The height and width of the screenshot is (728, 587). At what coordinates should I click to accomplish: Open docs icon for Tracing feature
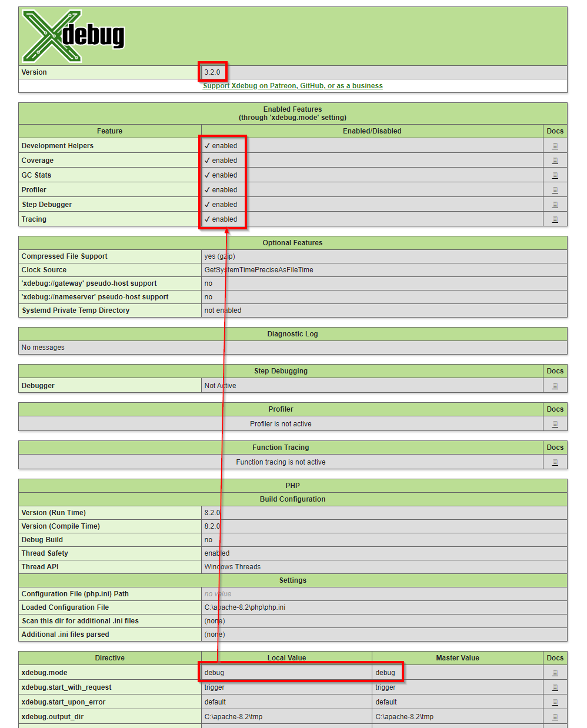coord(555,219)
